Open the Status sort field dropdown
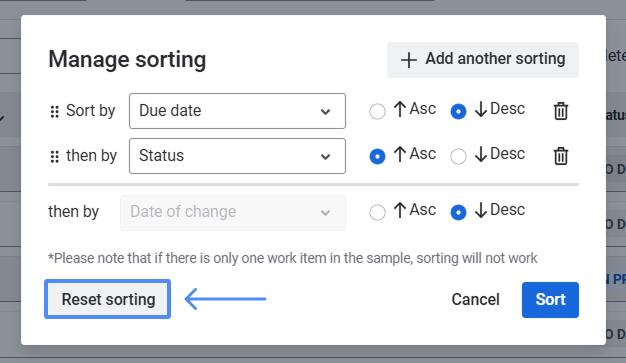The image size is (626, 363). [x=237, y=156]
